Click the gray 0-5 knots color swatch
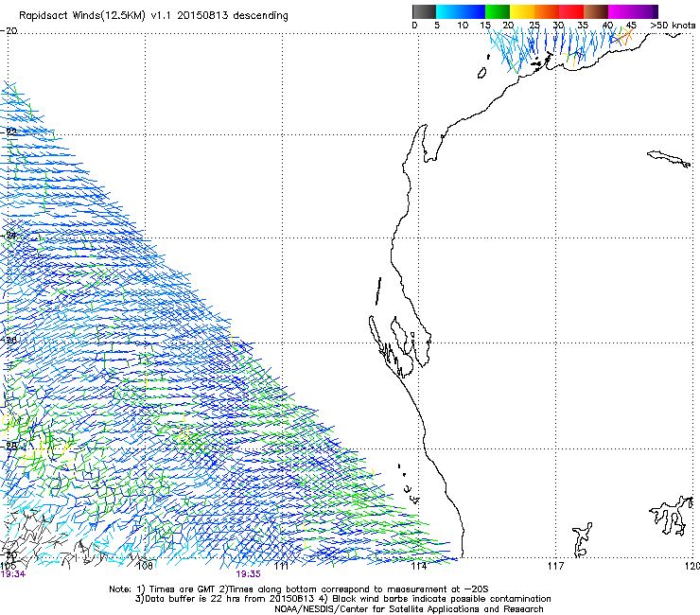Viewport: 700px width, 615px height. point(424,11)
